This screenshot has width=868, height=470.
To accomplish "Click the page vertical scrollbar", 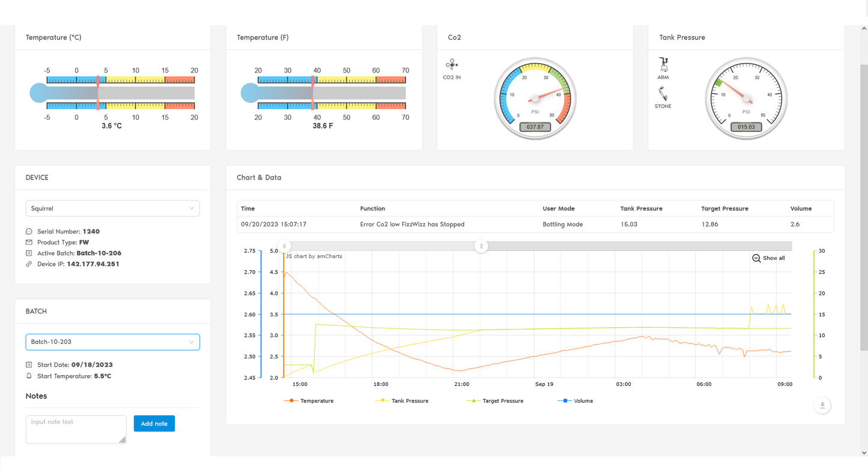I will click(864, 204).
